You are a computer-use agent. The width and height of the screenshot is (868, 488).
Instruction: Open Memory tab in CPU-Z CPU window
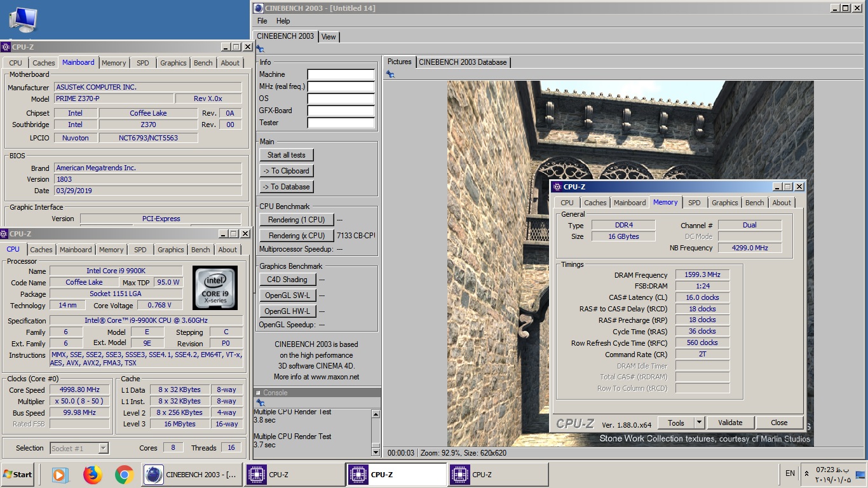pyautogui.click(x=111, y=250)
